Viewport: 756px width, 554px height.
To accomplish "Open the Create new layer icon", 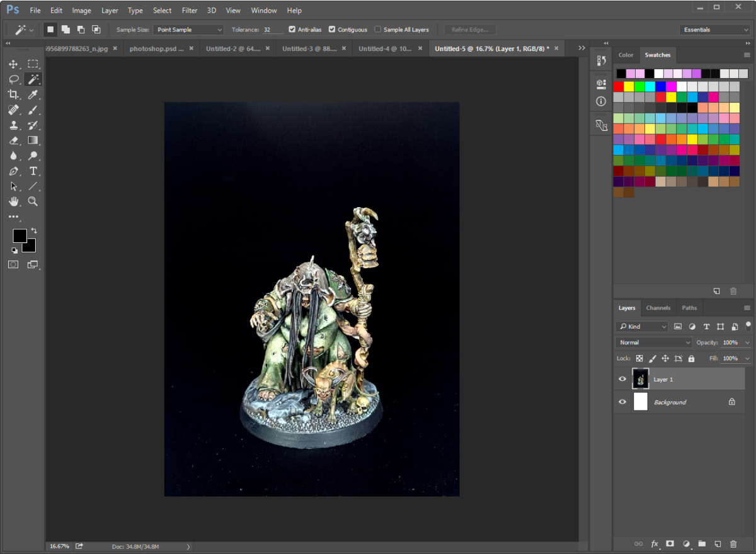I will [x=718, y=544].
